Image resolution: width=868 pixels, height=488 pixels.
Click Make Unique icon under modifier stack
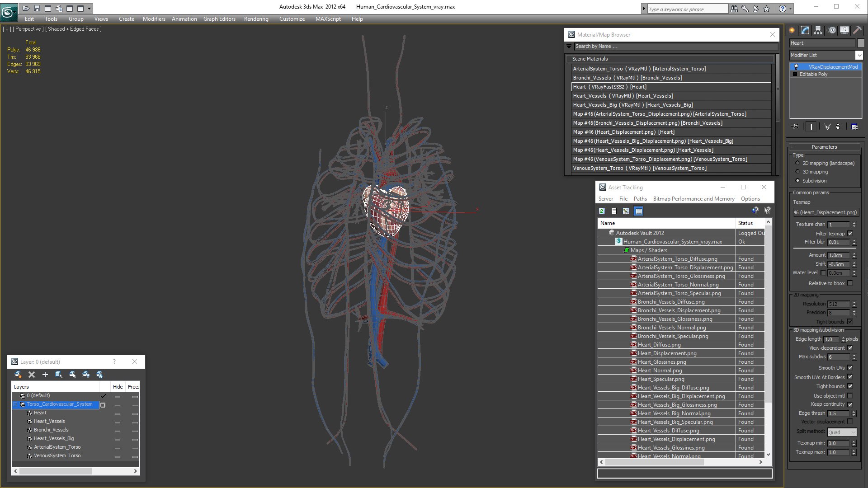[827, 127]
